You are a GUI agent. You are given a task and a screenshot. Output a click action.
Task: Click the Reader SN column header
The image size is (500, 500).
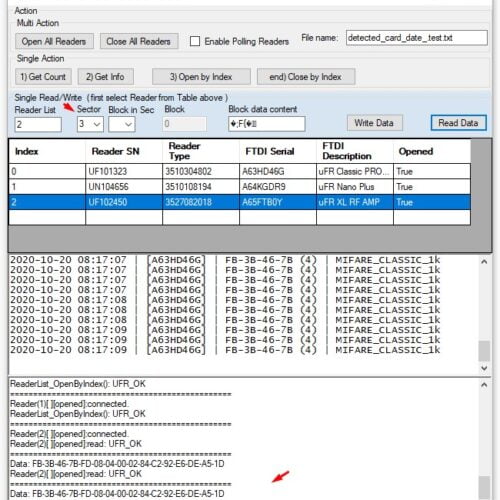[x=124, y=151]
